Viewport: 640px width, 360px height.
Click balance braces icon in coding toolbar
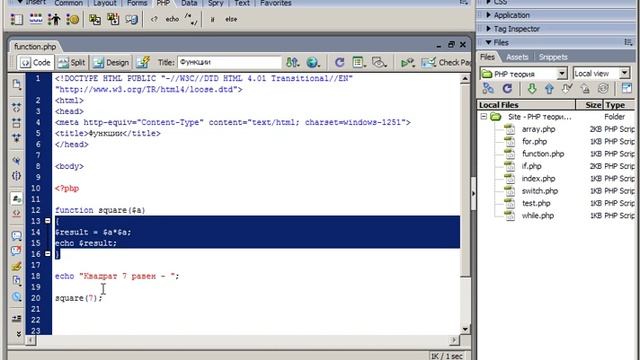point(16,176)
